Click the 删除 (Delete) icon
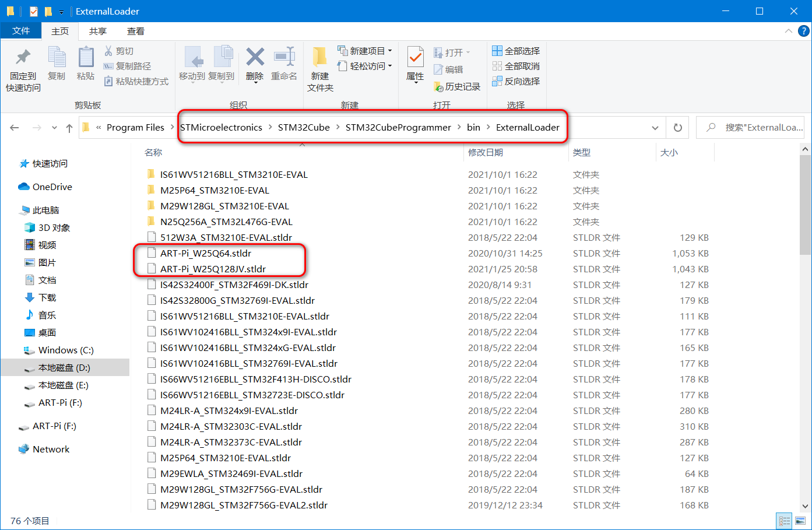Viewport: 812px width, 530px height. coord(254,64)
